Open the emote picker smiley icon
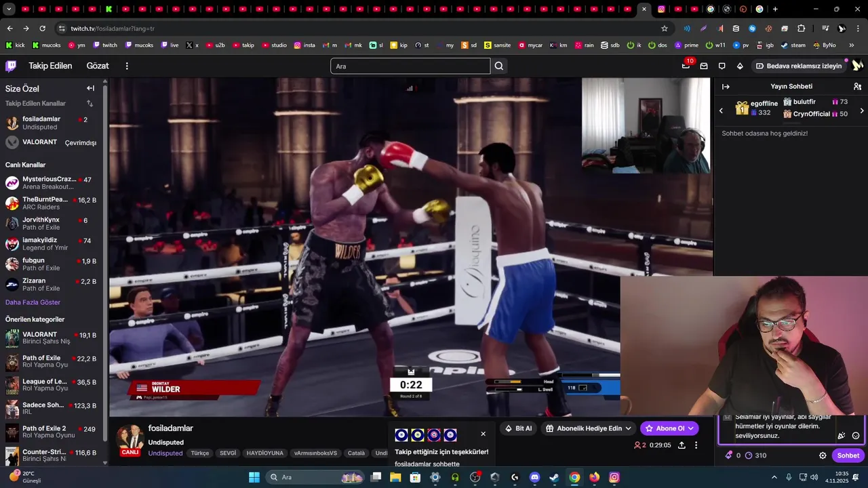 point(856,436)
